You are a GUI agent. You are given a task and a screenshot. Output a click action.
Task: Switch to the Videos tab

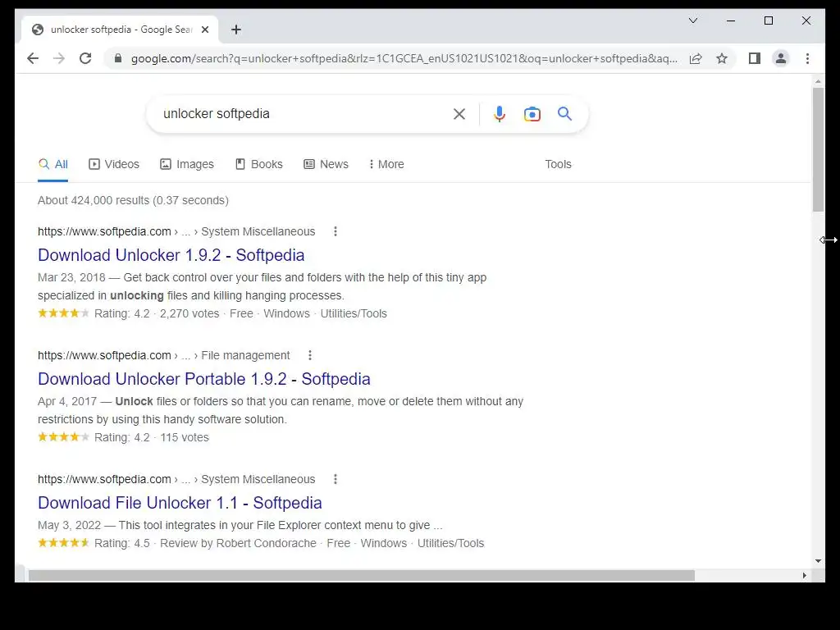pos(113,164)
